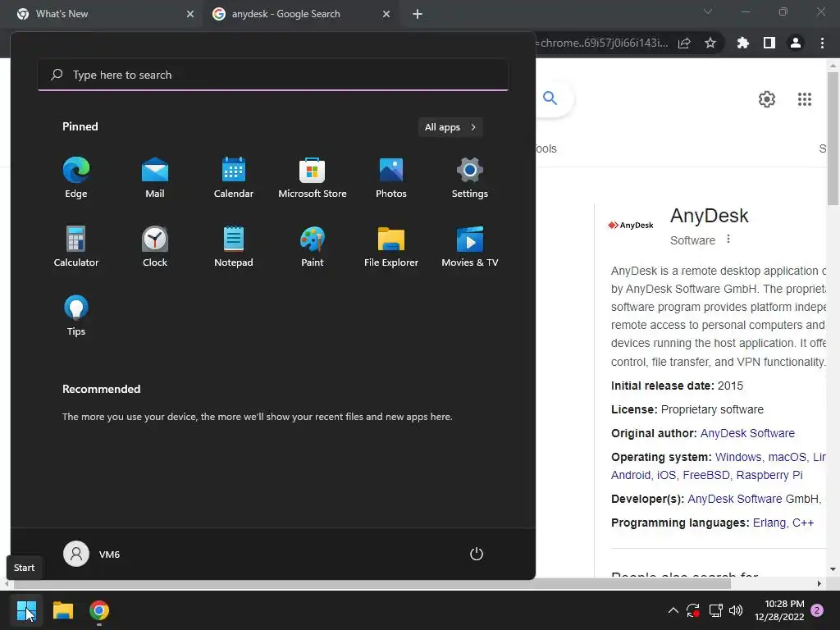Open the Calculator app
The width and height of the screenshot is (840, 630).
(76, 246)
